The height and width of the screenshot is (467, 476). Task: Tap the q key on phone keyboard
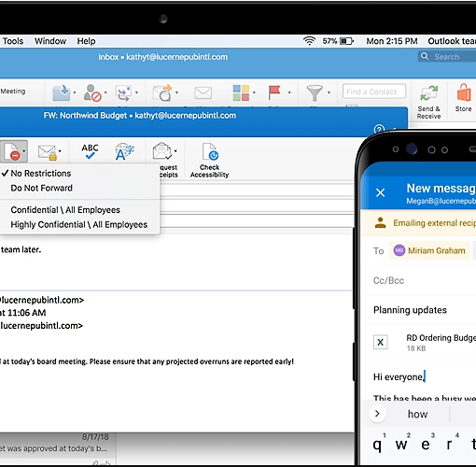377,445
